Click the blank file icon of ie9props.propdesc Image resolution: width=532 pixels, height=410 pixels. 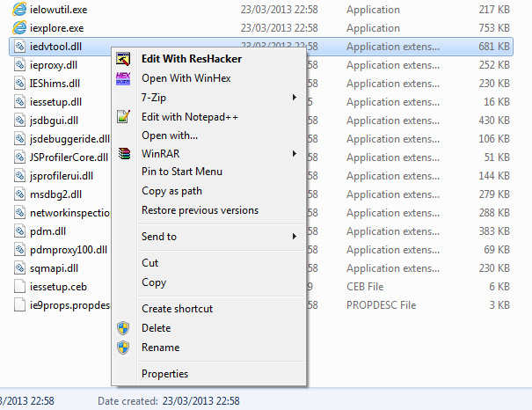coord(19,305)
